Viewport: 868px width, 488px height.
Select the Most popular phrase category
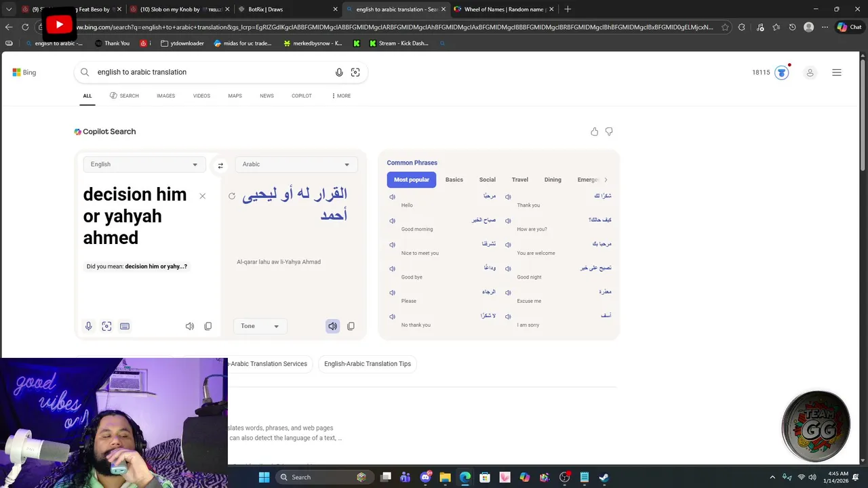pyautogui.click(x=412, y=180)
